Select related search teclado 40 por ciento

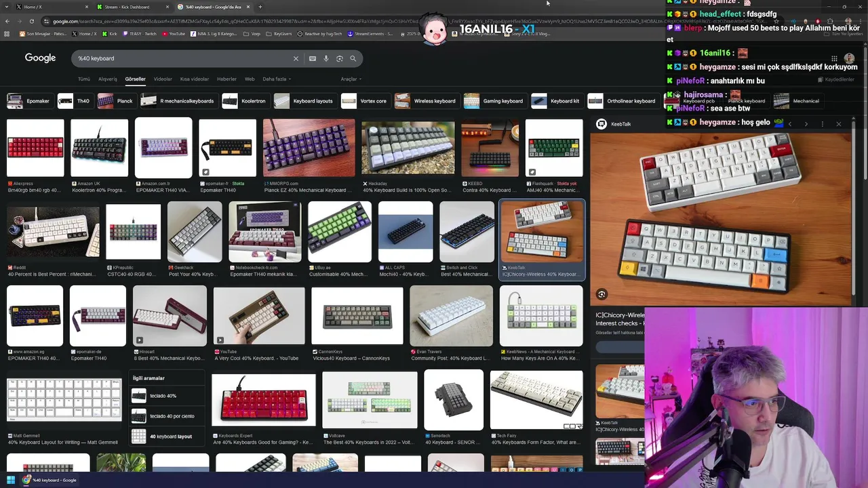167,416
